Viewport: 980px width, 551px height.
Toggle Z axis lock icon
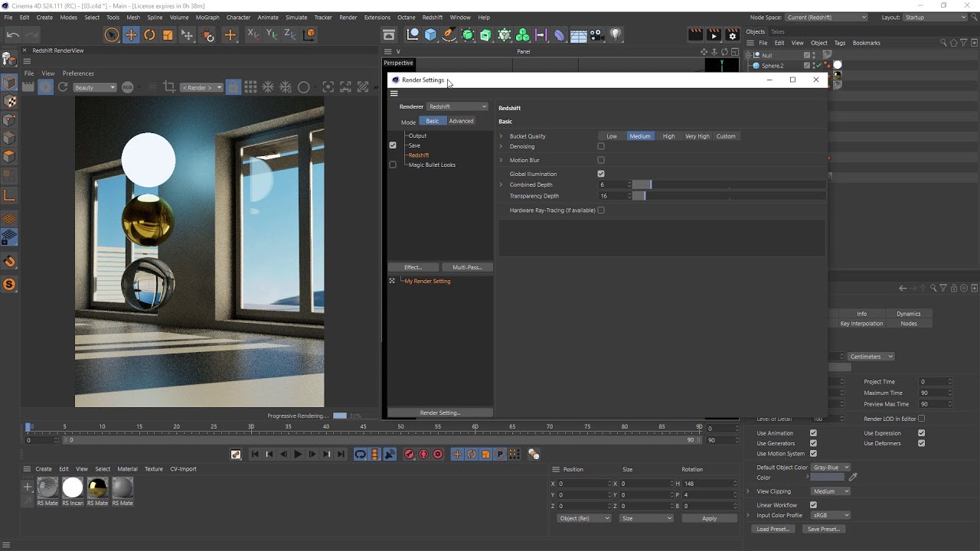coord(290,34)
